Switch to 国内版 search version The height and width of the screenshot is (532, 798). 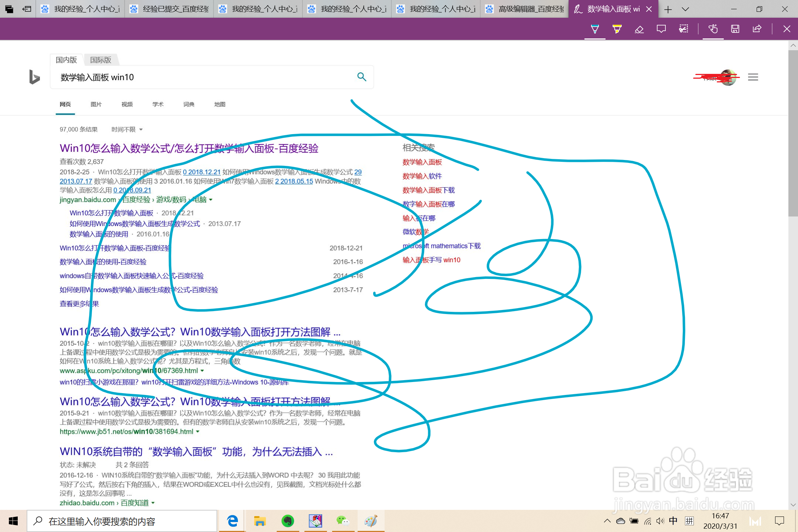[x=66, y=60]
